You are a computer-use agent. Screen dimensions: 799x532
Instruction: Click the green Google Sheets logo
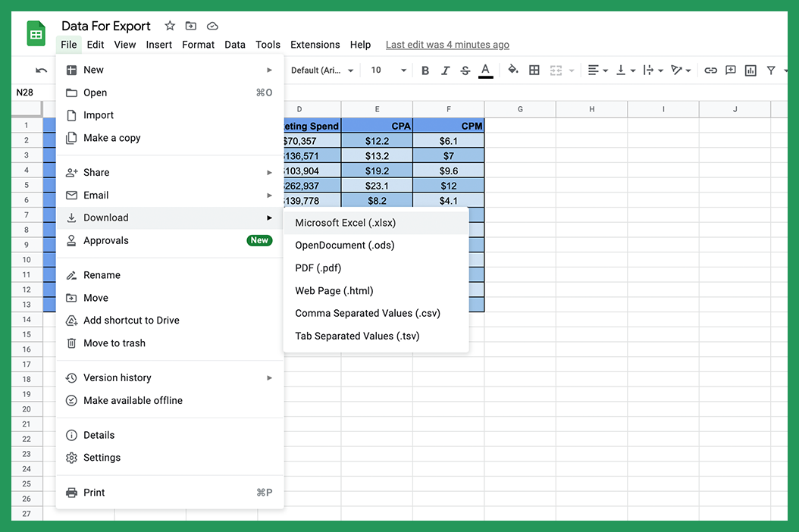tap(35, 33)
